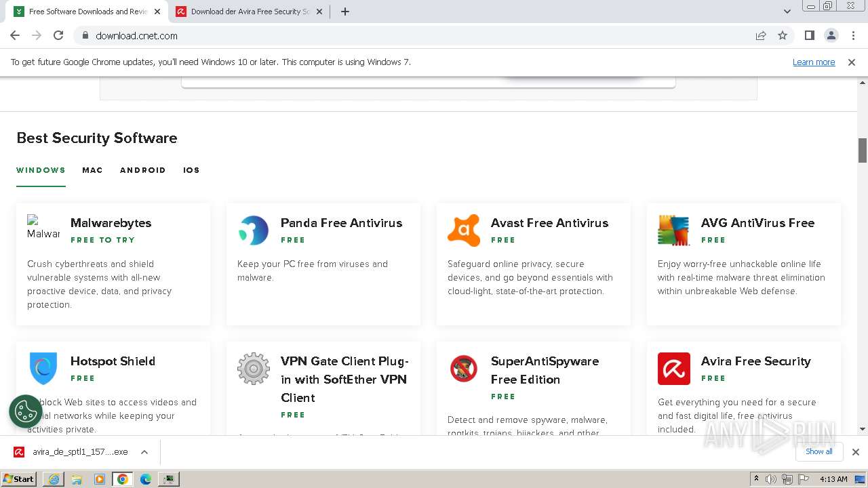868x488 pixels.
Task: Open Windows Start menu
Action: 19,479
